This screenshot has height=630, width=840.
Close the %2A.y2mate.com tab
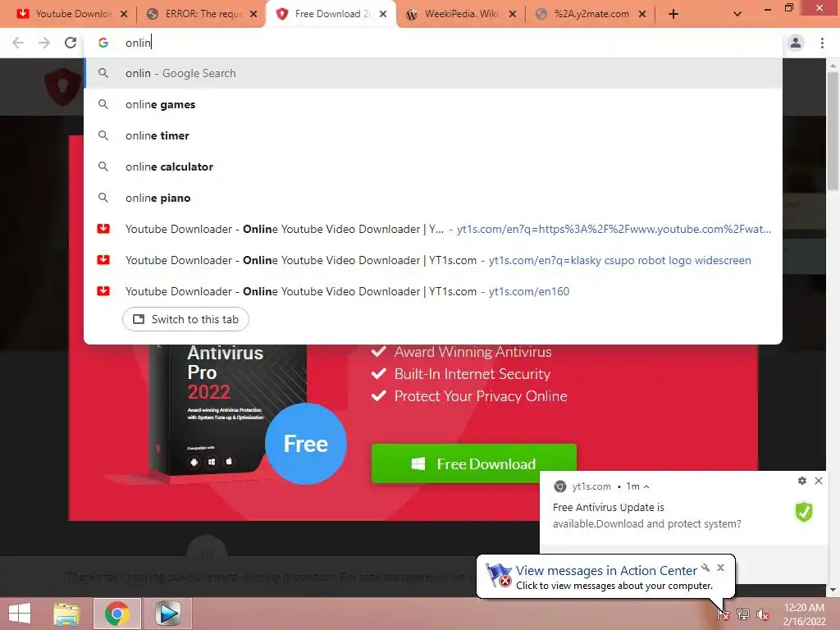coord(642,14)
